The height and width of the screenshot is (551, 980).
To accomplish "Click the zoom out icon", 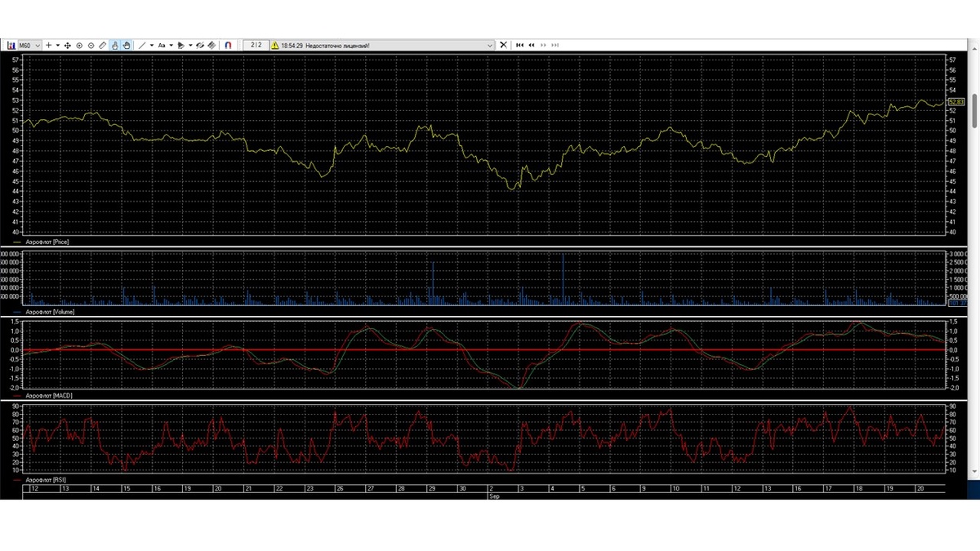I will pyautogui.click(x=91, y=45).
